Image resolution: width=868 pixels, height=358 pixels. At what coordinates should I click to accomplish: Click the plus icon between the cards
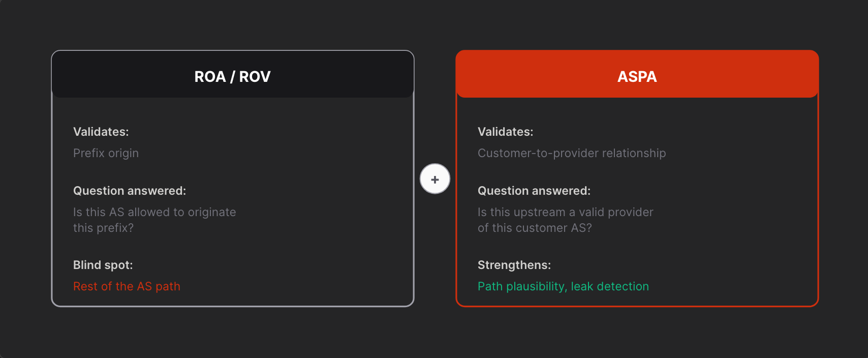[x=435, y=179]
